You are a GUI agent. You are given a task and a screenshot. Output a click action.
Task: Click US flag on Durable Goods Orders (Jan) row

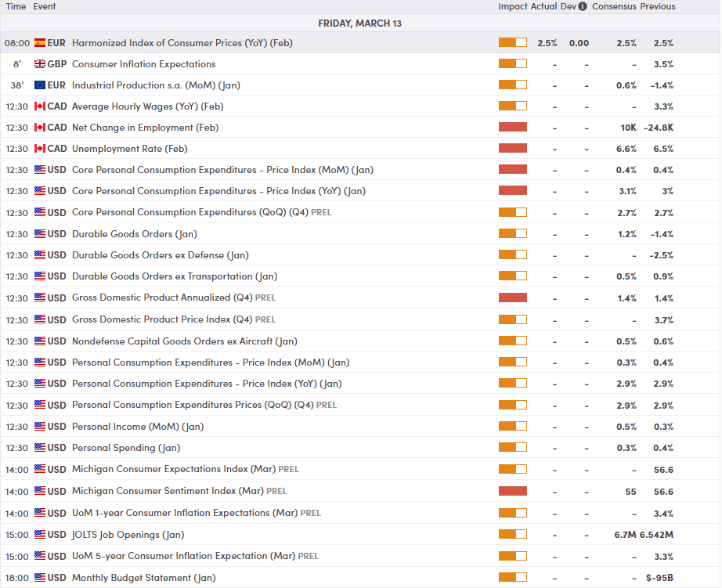point(40,234)
